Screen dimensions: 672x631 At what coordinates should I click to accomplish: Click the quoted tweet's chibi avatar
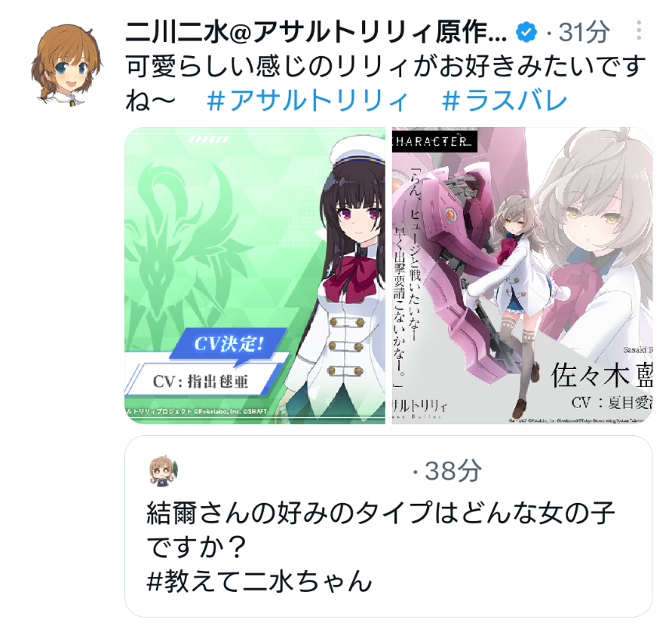pos(163,471)
